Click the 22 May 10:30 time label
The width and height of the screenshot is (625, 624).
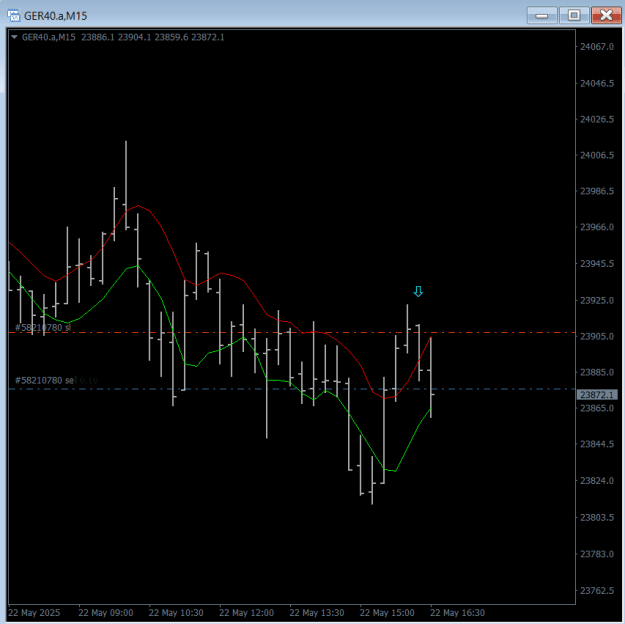176,613
